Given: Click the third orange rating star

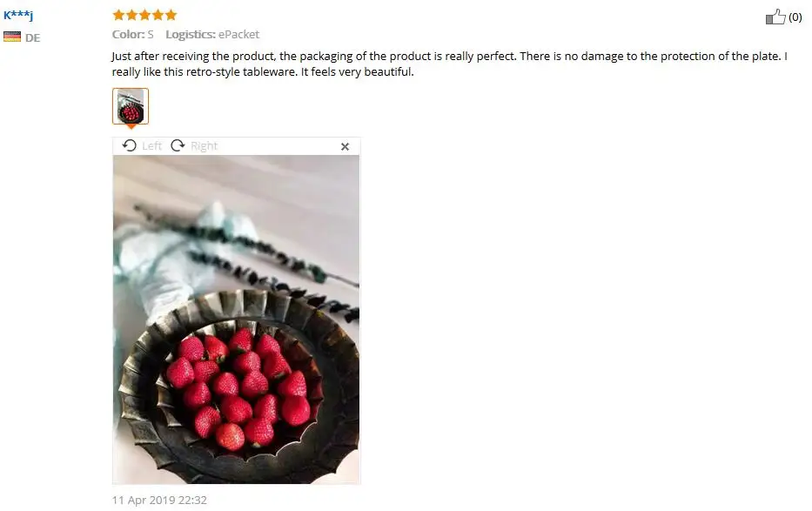Looking at the screenshot, I should click(145, 15).
